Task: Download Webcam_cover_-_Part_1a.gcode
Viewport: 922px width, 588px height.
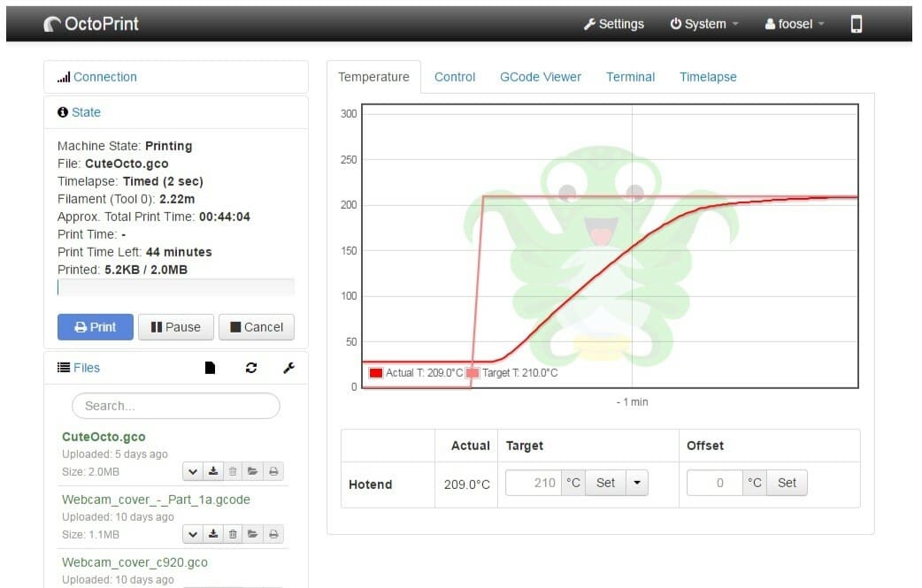Action: [x=213, y=534]
